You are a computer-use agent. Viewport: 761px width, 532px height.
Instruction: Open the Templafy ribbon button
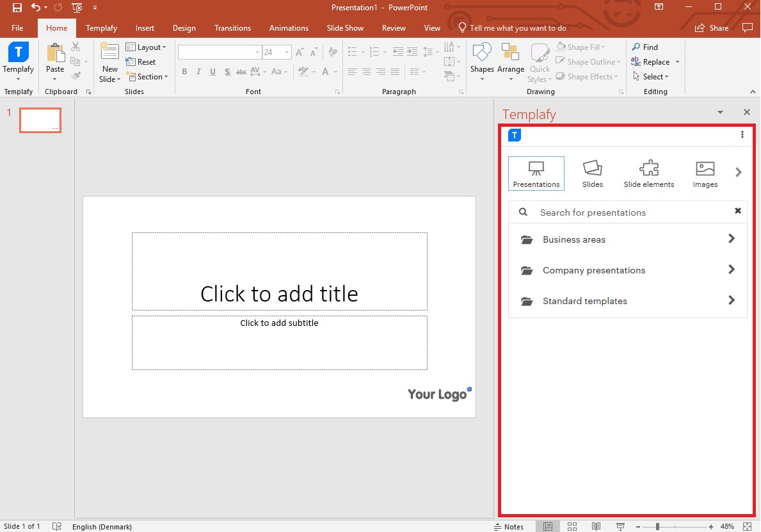tap(19, 62)
